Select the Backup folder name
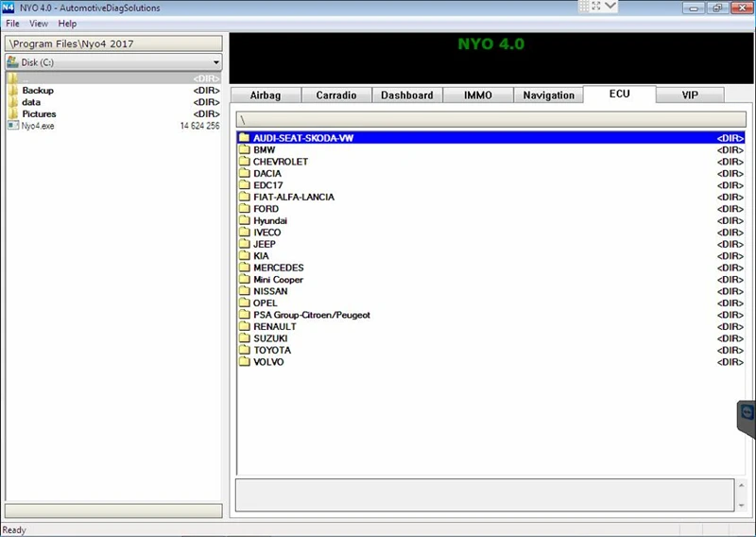Screen dimensions: 756x537 (38, 90)
